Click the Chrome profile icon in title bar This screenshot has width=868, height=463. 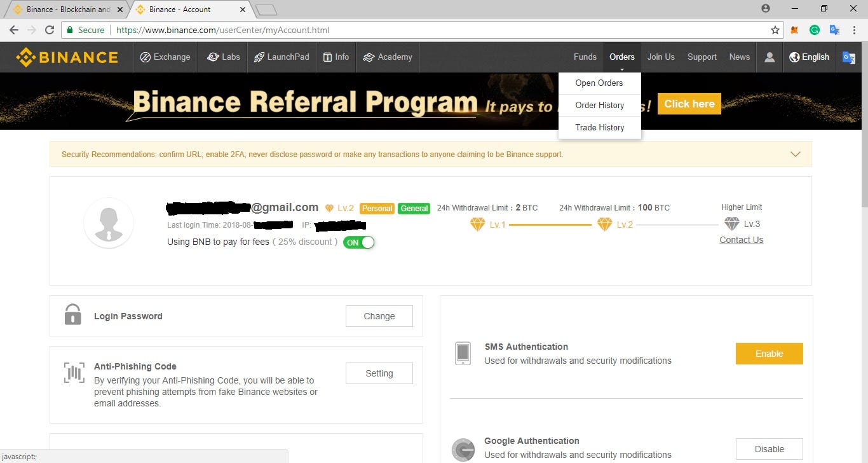[x=765, y=8]
